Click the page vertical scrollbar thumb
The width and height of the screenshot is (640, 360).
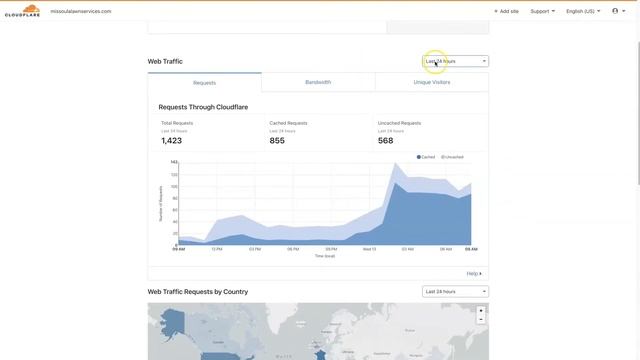(x=638, y=113)
